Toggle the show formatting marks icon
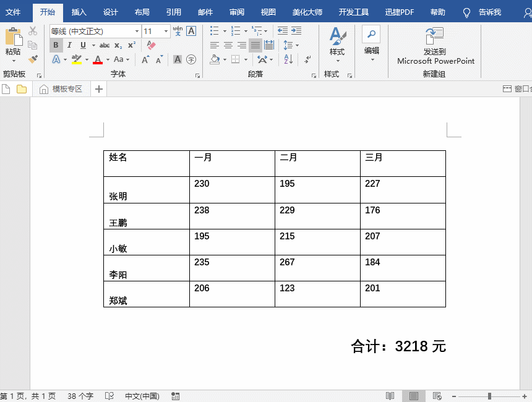 (x=307, y=58)
